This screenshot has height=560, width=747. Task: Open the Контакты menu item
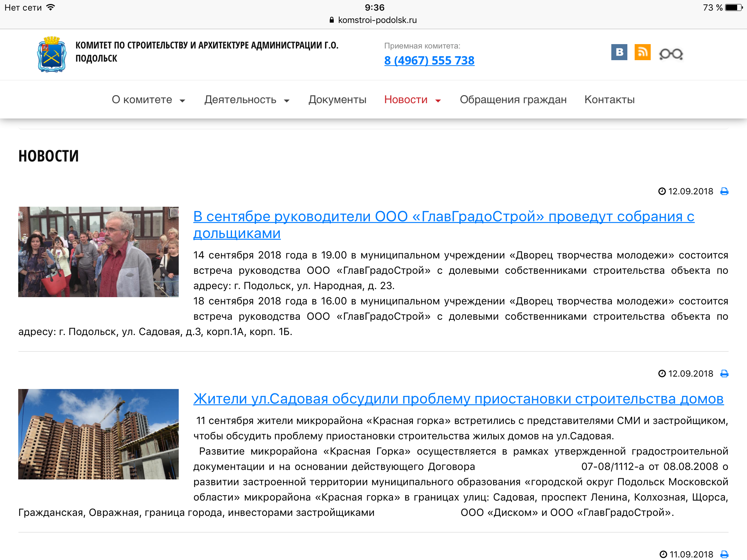pos(609,100)
